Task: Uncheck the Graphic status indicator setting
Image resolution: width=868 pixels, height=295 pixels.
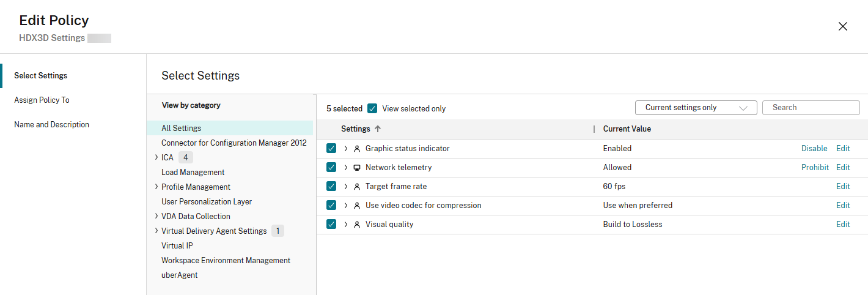Action: click(x=331, y=149)
